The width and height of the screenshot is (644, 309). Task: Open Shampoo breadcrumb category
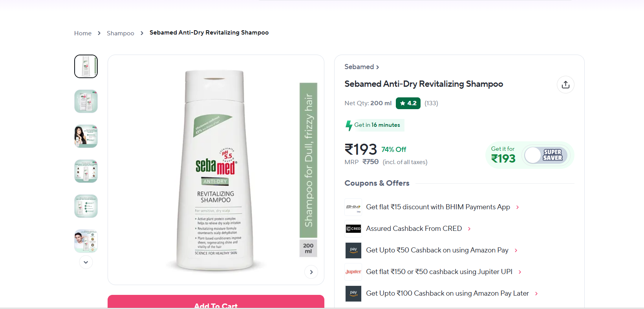[120, 33]
